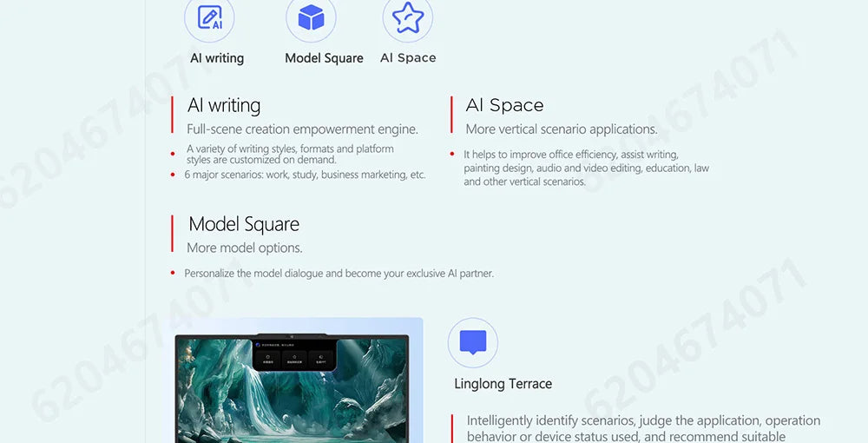The height and width of the screenshot is (443, 868).
Task: Click the popup panel on the laptop screen
Action: [x=294, y=354]
